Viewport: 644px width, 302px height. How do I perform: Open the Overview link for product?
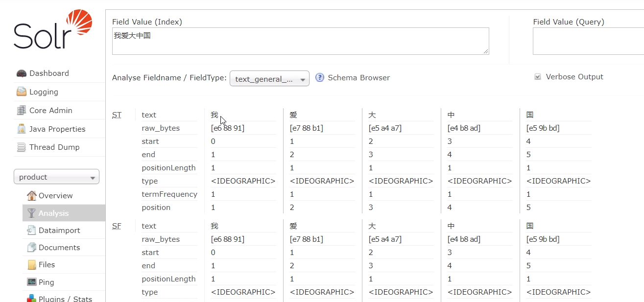[x=56, y=196]
